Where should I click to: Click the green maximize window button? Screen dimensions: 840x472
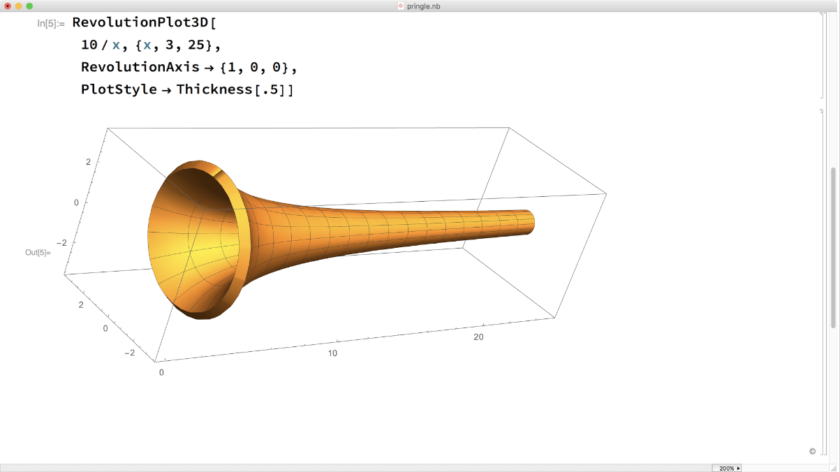point(29,6)
